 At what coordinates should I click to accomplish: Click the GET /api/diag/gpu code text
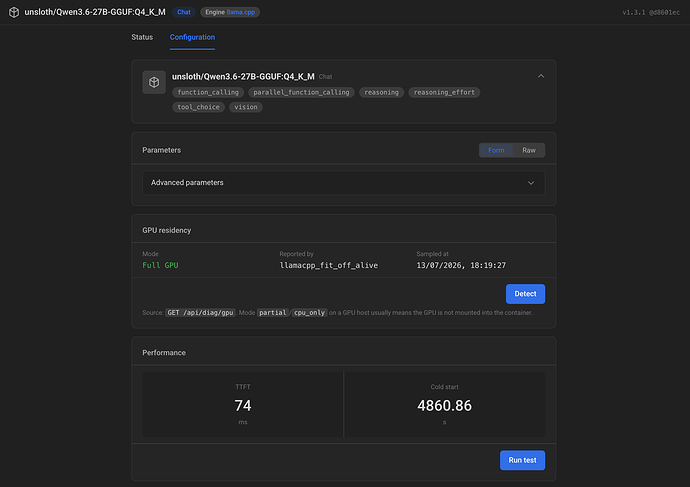(x=200, y=313)
